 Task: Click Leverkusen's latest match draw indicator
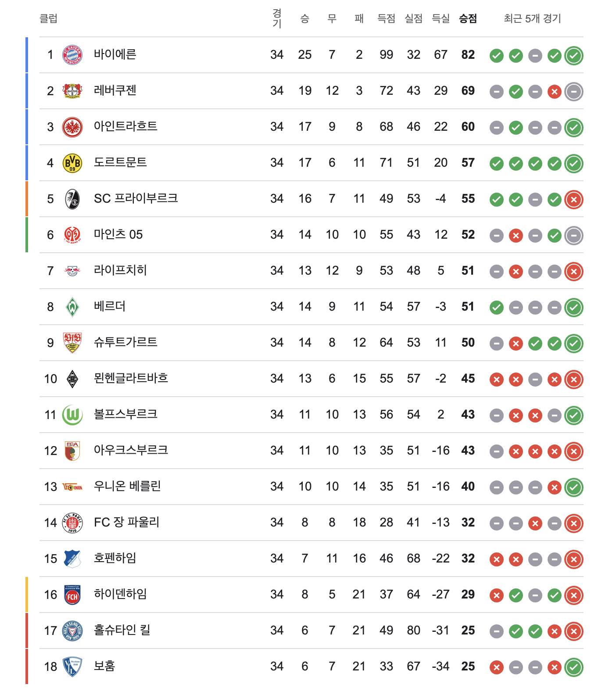pos(574,91)
